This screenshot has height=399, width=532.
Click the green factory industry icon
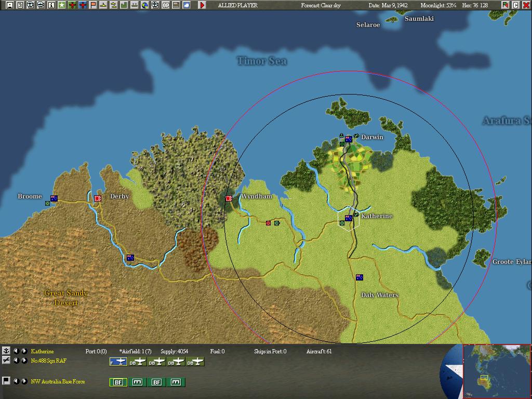point(124,5)
